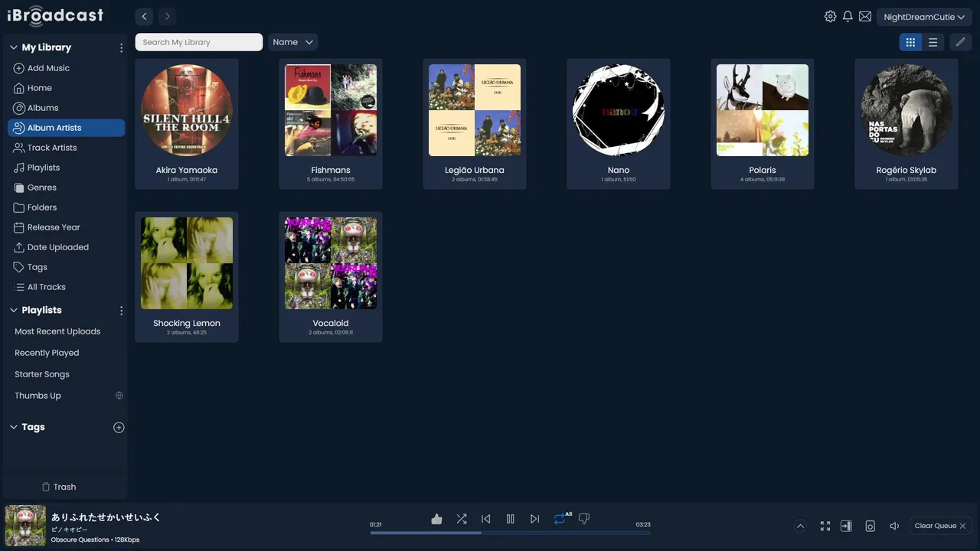Enter fullscreen player mode
The height and width of the screenshot is (551, 980).
pyautogui.click(x=825, y=526)
